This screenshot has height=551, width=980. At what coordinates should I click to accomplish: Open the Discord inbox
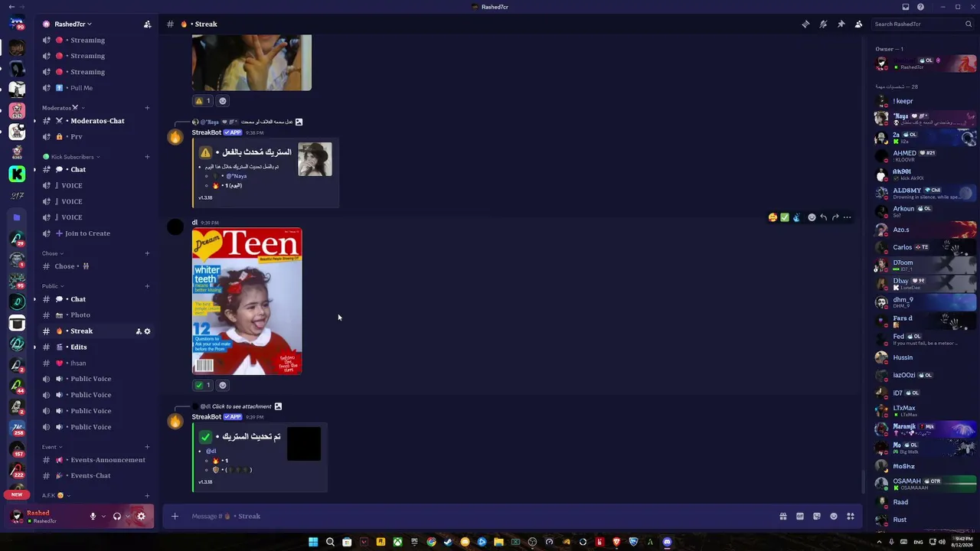click(x=906, y=7)
